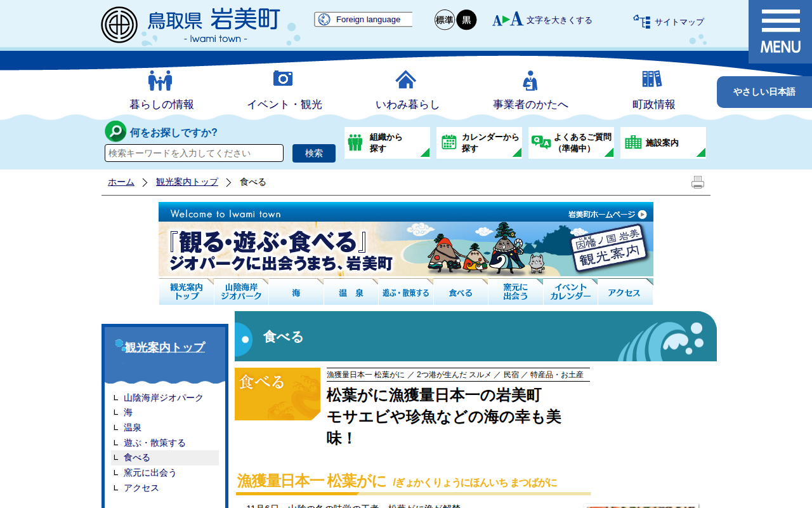Viewport: 812px width, 508px height.
Task: Open 組織から探す shortcut
Action: point(387,143)
